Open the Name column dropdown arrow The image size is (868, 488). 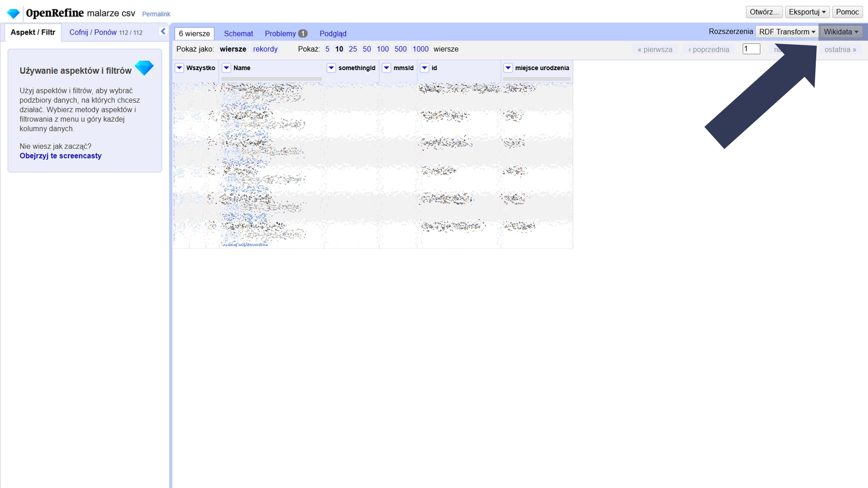tap(226, 68)
